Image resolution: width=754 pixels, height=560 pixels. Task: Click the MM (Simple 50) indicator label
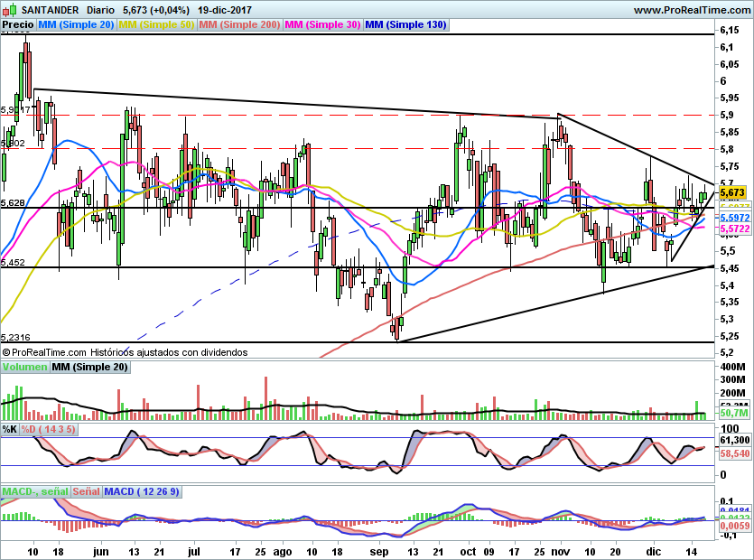tap(156, 25)
